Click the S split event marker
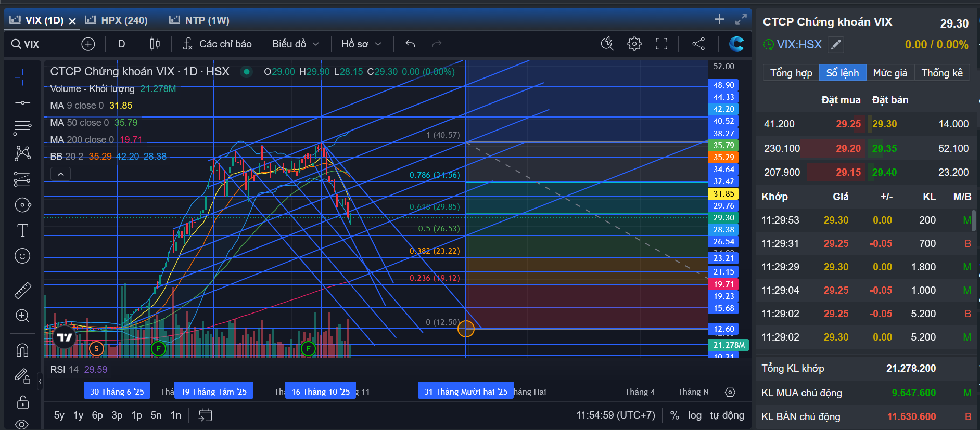This screenshot has height=430, width=980. (x=96, y=348)
